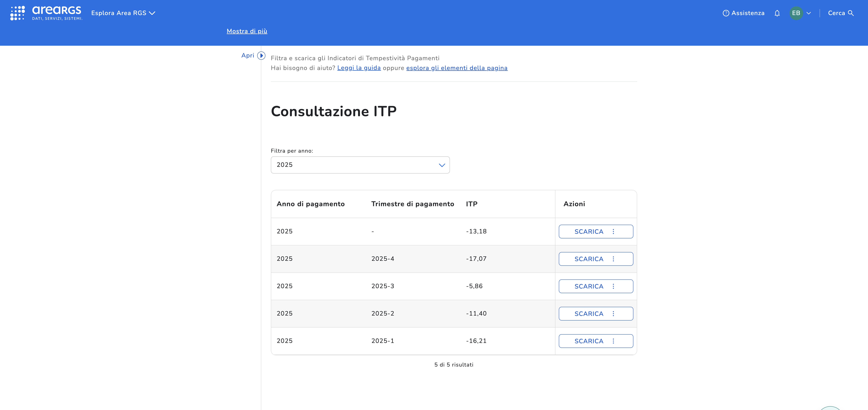
Task: Open the notifications bell
Action: click(777, 13)
